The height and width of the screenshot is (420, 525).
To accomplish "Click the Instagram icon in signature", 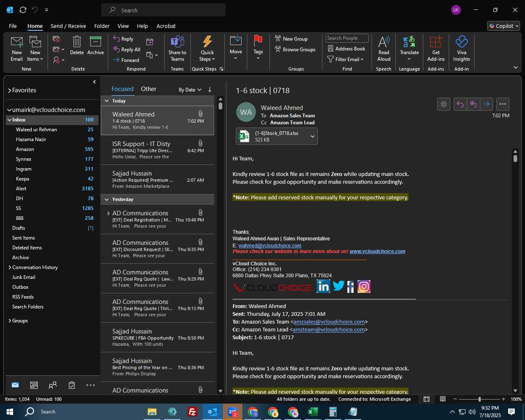I will pyautogui.click(x=364, y=286).
